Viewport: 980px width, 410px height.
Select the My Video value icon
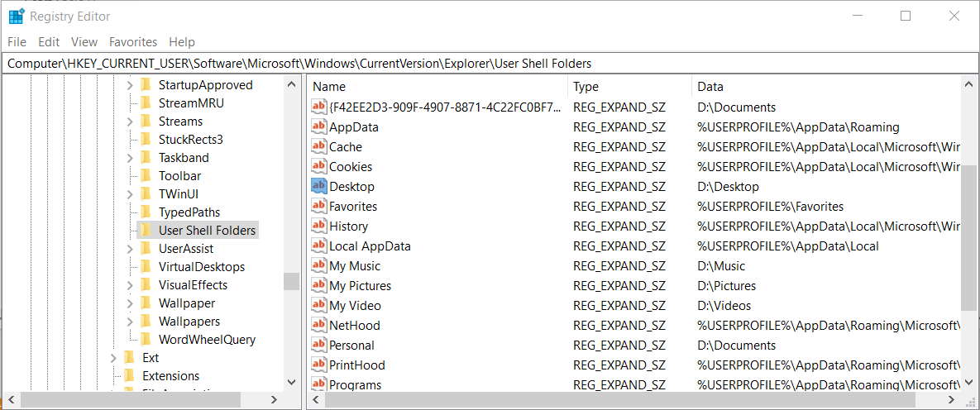(x=318, y=306)
